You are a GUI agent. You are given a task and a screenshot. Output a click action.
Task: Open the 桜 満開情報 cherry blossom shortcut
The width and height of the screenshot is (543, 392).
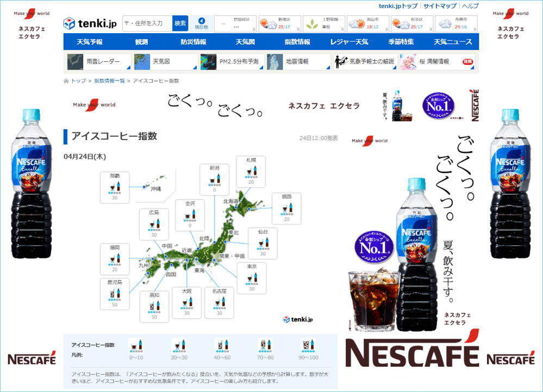pos(437,61)
